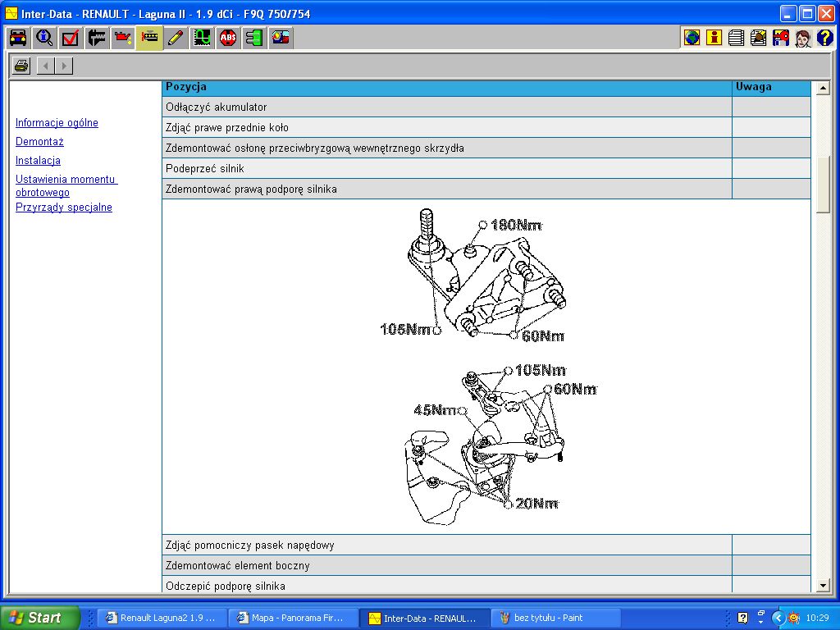Click the globe language icon
This screenshot has width=840, height=630.
click(x=692, y=38)
